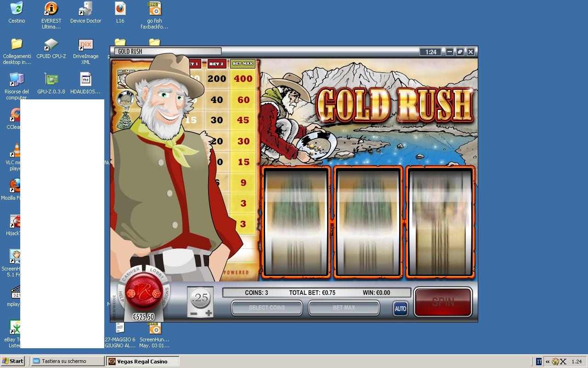The height and width of the screenshot is (368, 588).
Task: Click the BET MAX button
Action: [x=344, y=308]
